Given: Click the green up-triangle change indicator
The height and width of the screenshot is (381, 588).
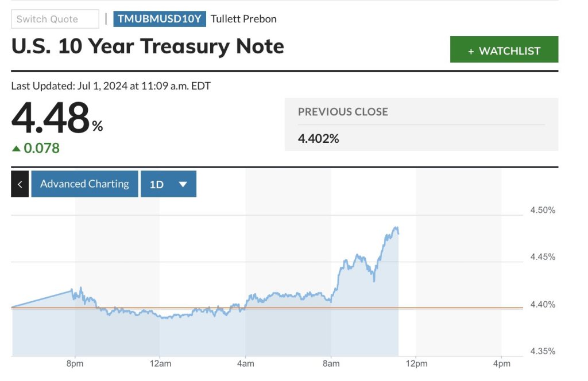Looking at the screenshot, I should (17, 149).
